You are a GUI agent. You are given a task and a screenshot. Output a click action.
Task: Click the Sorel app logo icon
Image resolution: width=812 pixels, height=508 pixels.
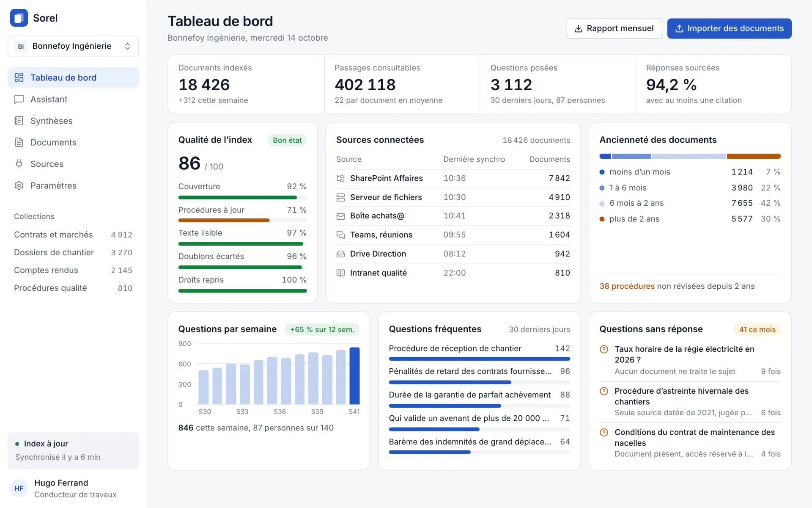coord(19,18)
